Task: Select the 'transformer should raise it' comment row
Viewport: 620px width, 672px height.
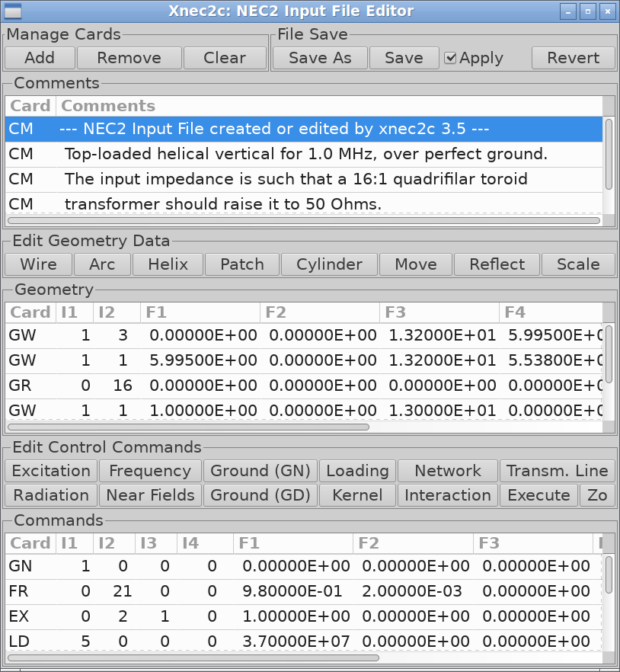Action: 304,203
